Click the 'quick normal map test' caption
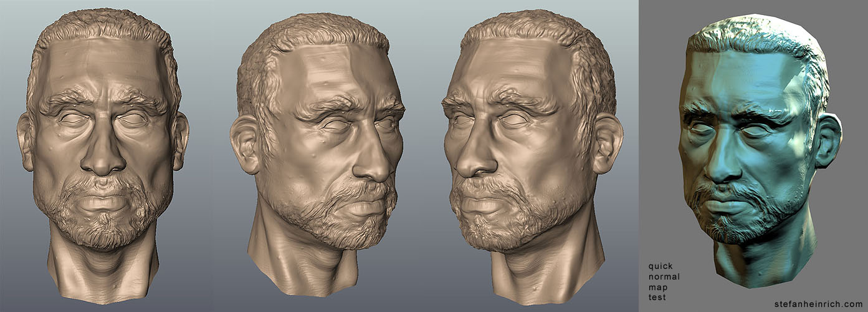This screenshot has width=868, height=312. (x=664, y=281)
